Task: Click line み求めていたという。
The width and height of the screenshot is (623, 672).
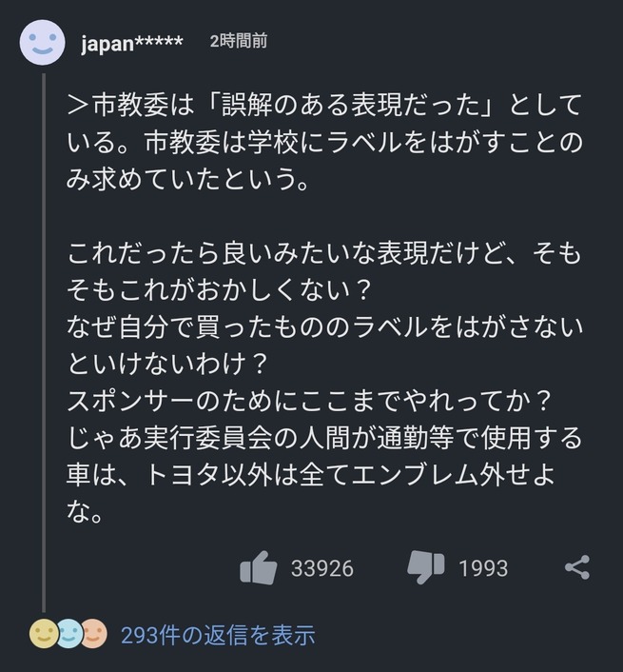Action: [187, 179]
